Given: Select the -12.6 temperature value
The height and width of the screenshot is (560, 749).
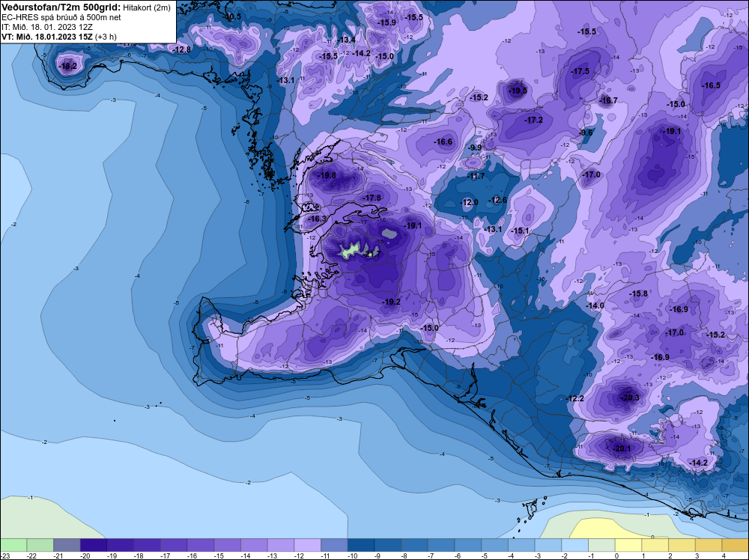Looking at the screenshot, I should tap(498, 200).
